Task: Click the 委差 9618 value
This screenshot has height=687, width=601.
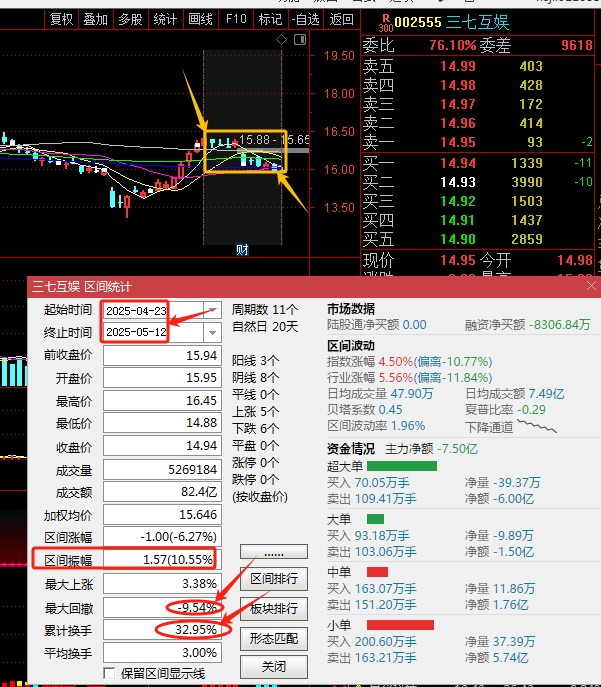Action: pyautogui.click(x=577, y=45)
